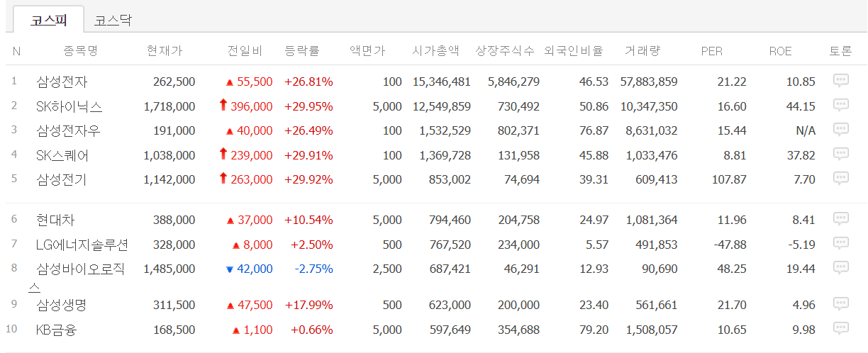Select SK하이닉스 change rate +29.95%

pos(308,106)
